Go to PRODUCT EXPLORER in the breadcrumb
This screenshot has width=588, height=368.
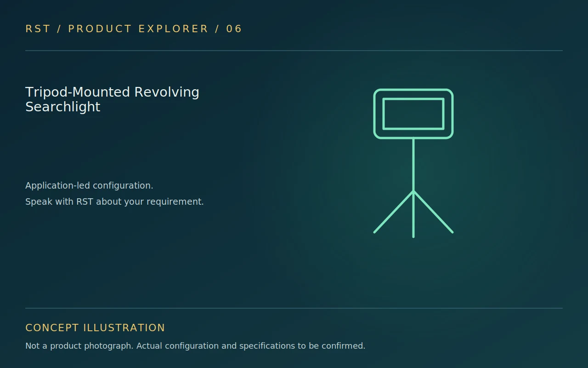[138, 29]
